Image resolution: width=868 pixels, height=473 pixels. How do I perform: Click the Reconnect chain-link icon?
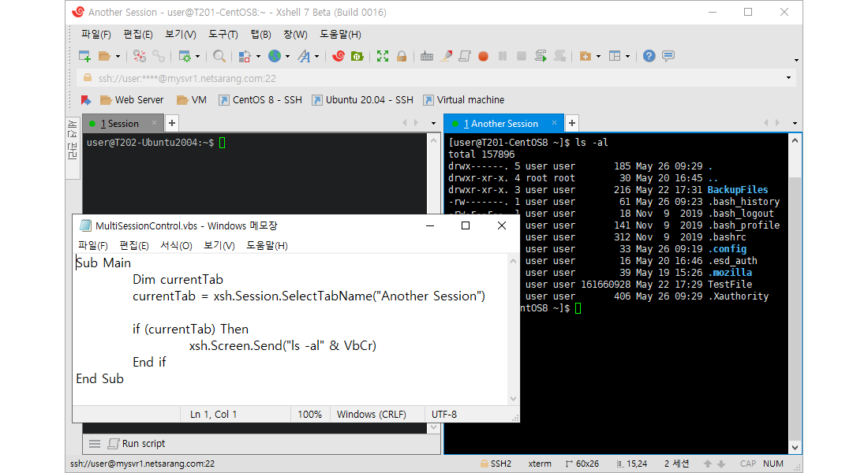(159, 56)
